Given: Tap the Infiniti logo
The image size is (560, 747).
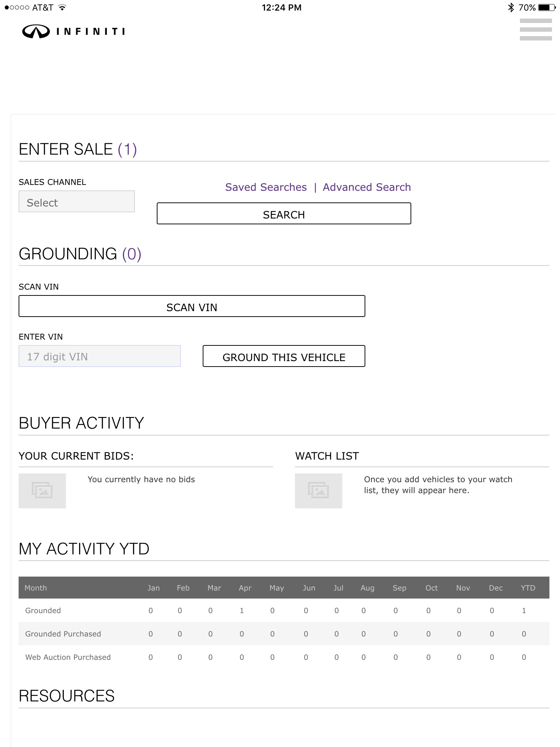Looking at the screenshot, I should point(73,32).
